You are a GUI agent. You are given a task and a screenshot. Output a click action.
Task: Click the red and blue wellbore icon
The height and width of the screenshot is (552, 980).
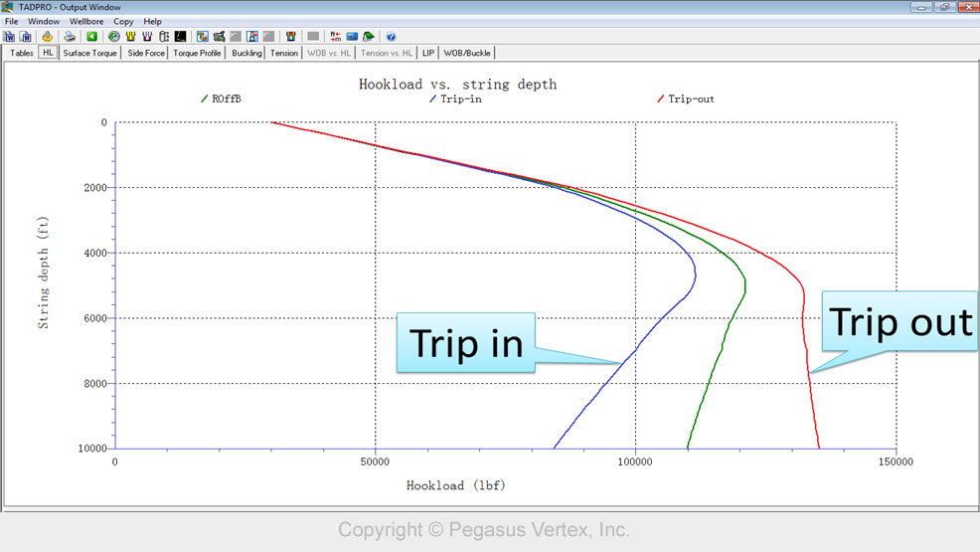[x=147, y=36]
